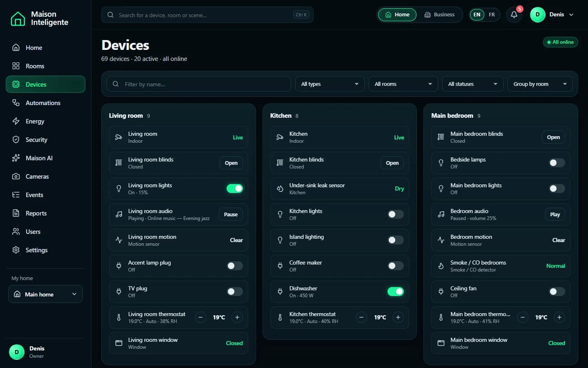Screen dimensions: 588x368
Task: Navigate to Maison AI
Action: tap(45, 158)
